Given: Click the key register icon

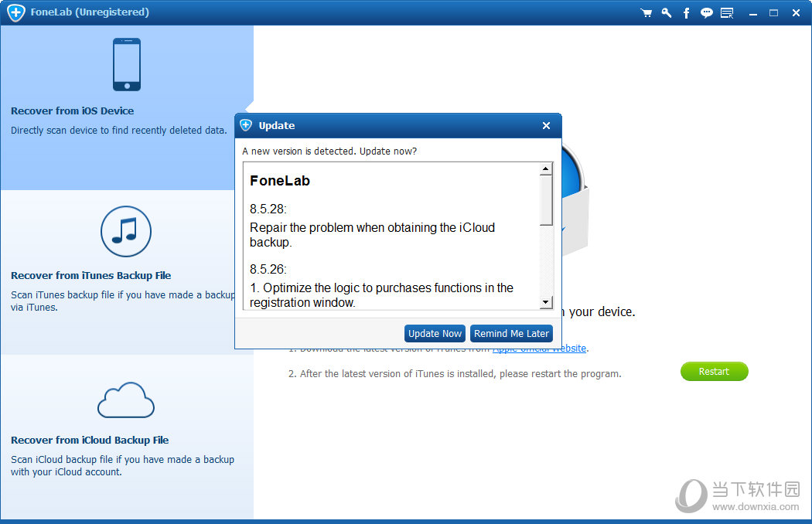Looking at the screenshot, I should pyautogui.click(x=667, y=13).
